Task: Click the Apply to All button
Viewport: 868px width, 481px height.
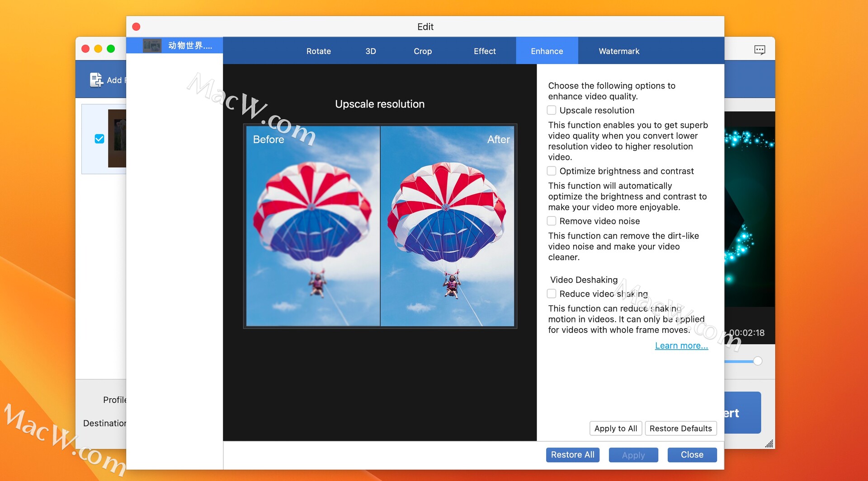Action: point(615,428)
